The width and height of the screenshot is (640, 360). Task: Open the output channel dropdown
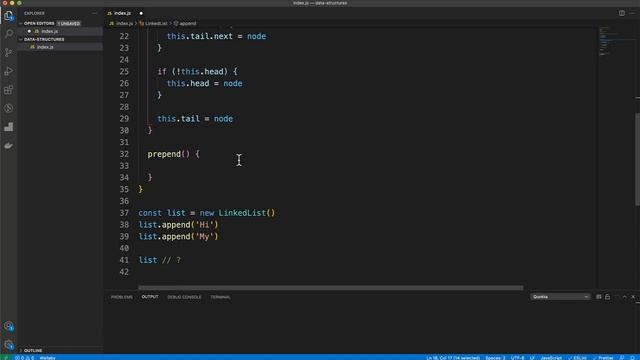(560, 297)
